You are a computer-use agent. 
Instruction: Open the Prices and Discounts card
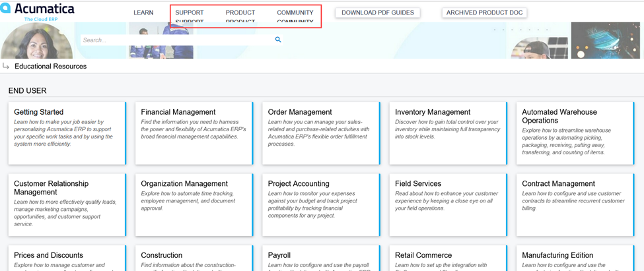click(x=67, y=258)
